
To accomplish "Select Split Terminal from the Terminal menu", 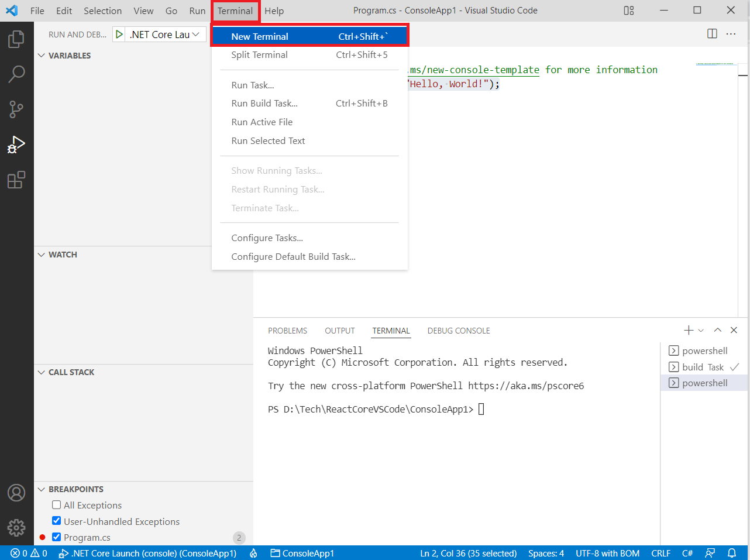I will 260,54.
